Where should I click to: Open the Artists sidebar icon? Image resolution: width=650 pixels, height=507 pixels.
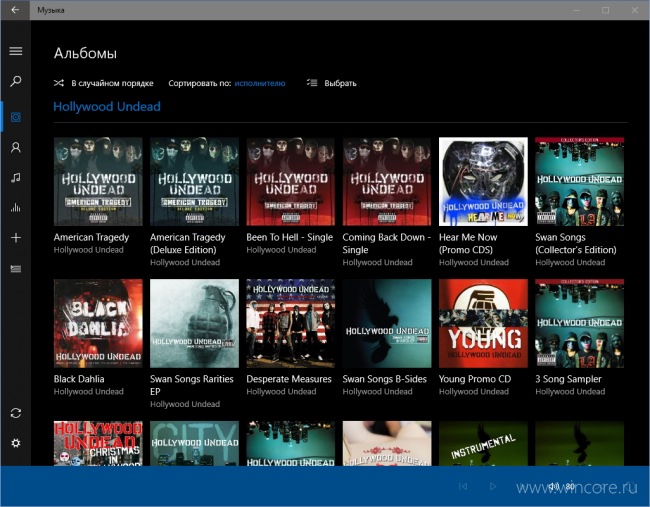pyautogui.click(x=16, y=147)
